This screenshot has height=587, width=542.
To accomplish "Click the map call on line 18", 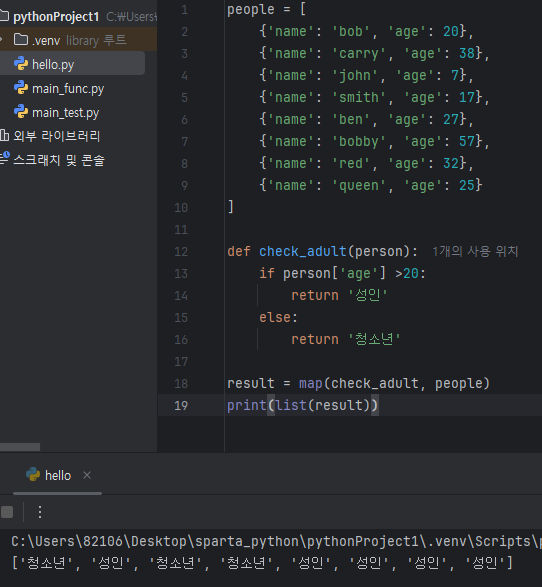I will point(310,383).
